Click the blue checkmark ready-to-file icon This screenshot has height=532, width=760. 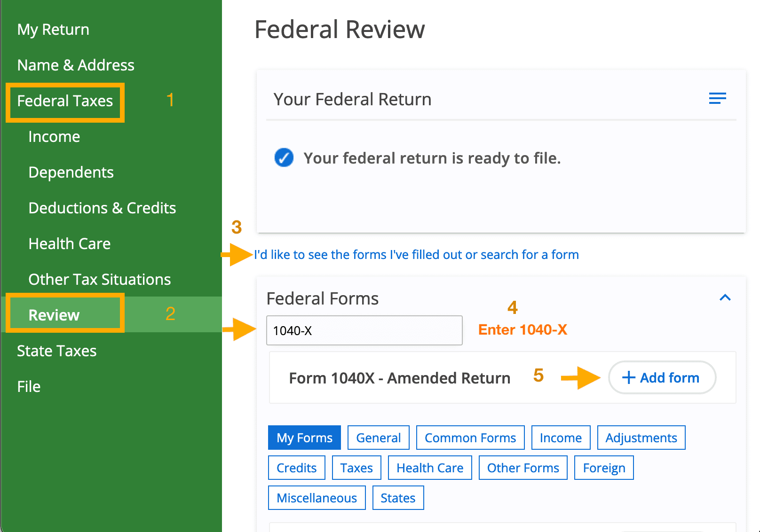(x=284, y=158)
